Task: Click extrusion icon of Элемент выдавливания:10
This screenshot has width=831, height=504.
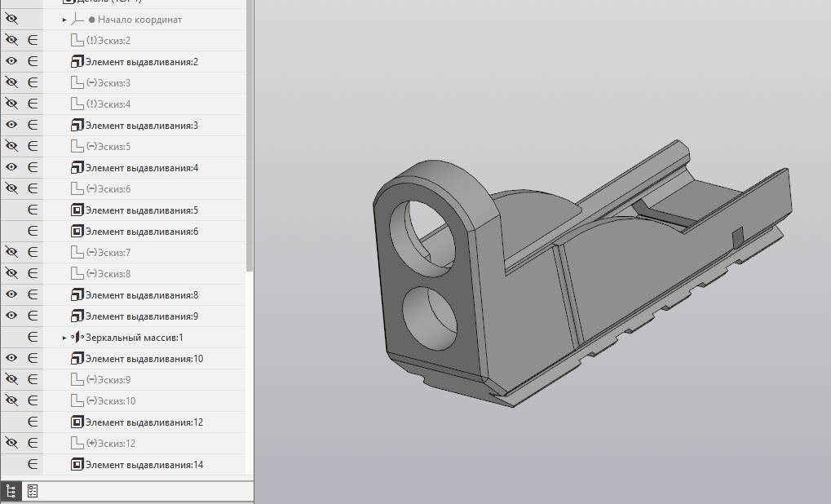Action: coord(77,358)
